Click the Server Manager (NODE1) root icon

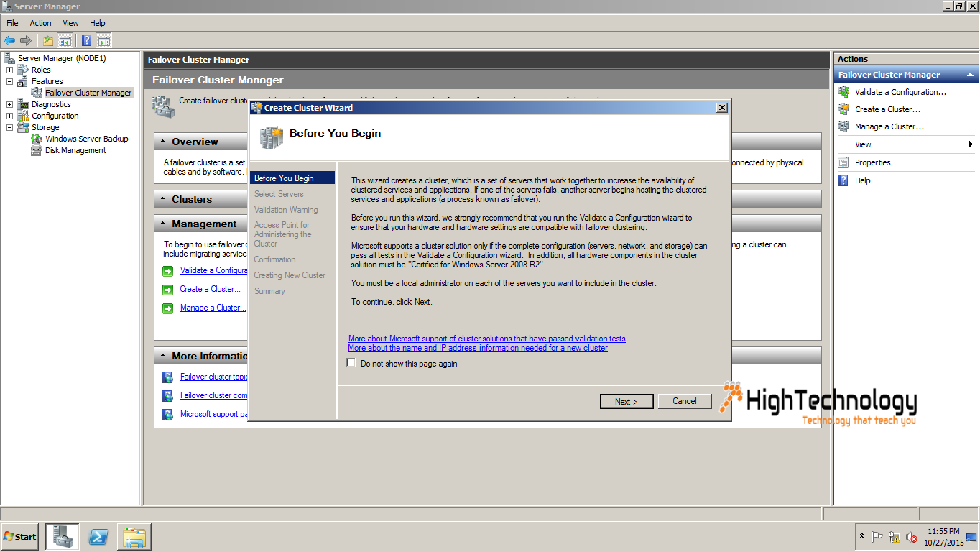pyautogui.click(x=9, y=58)
